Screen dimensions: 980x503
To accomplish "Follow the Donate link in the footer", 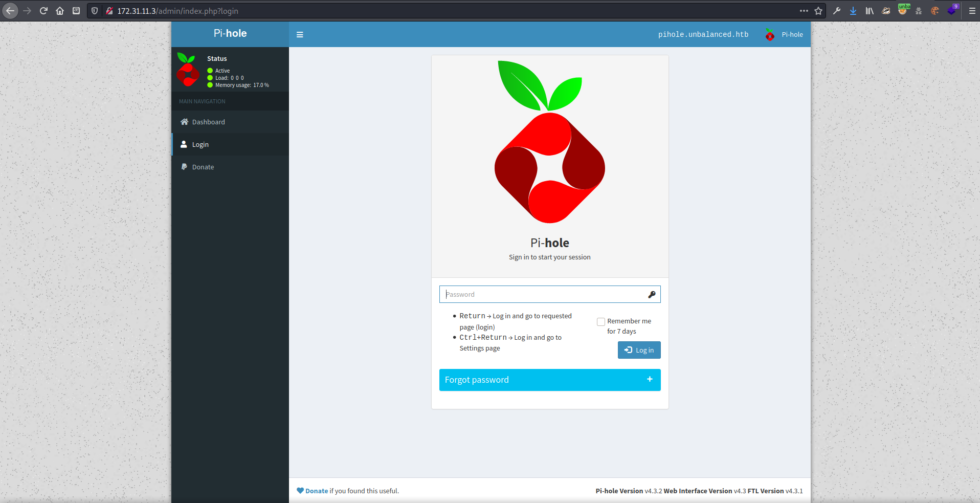I will click(x=317, y=491).
